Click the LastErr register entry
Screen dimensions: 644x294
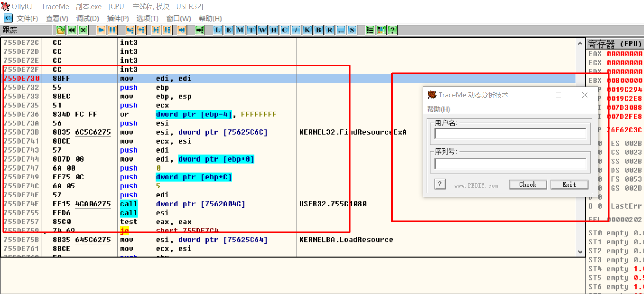click(x=626, y=206)
